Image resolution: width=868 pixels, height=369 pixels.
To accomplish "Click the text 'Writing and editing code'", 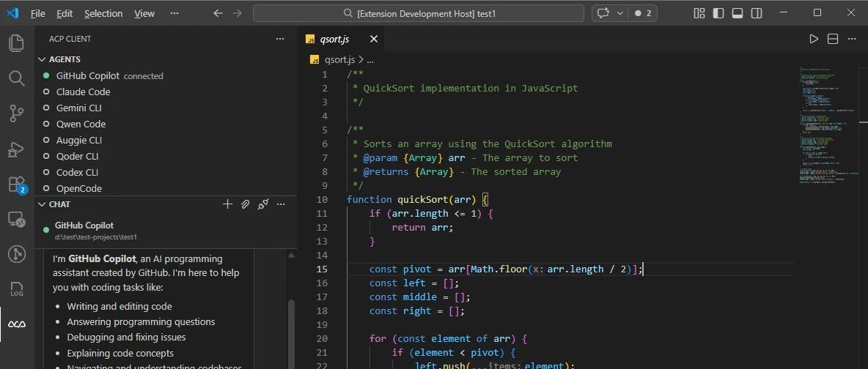I will coord(119,307).
